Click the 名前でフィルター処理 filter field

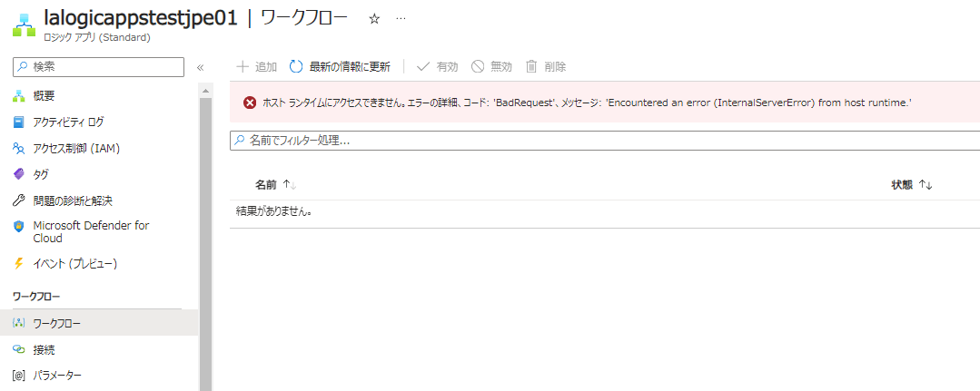(x=605, y=141)
